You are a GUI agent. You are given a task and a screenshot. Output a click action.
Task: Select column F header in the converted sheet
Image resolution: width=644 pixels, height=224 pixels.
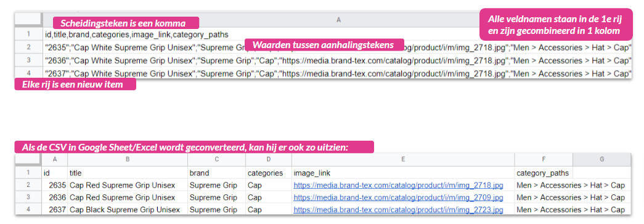tap(544, 159)
